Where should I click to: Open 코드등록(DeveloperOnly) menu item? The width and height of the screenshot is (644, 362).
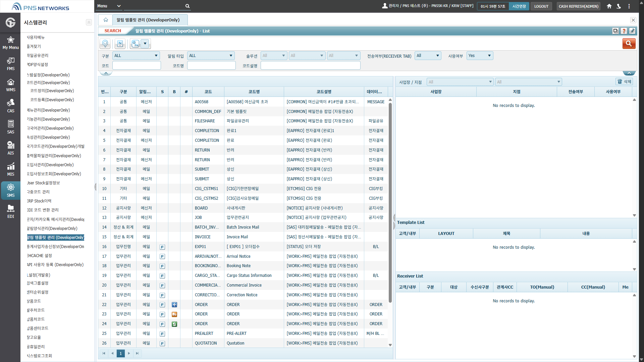click(x=52, y=100)
